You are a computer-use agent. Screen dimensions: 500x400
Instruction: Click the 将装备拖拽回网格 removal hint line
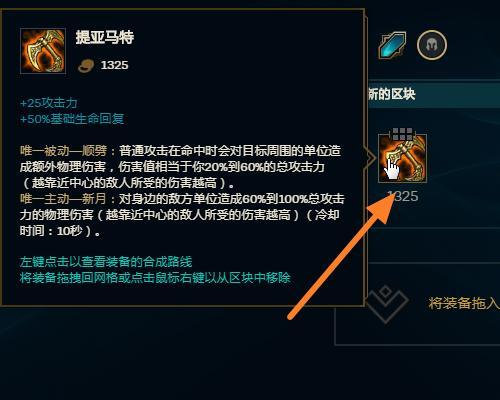pyautogui.click(x=155, y=277)
